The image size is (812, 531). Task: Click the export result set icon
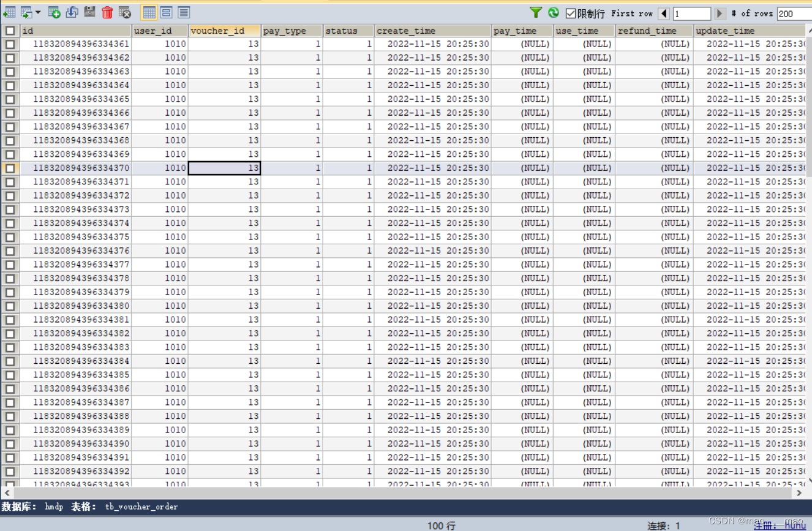[9, 12]
